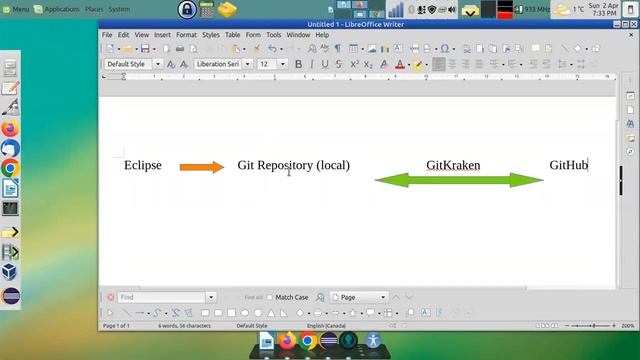Screen dimensions: 640x360
Task: Click the Open file folder icon
Action: click(127, 49)
